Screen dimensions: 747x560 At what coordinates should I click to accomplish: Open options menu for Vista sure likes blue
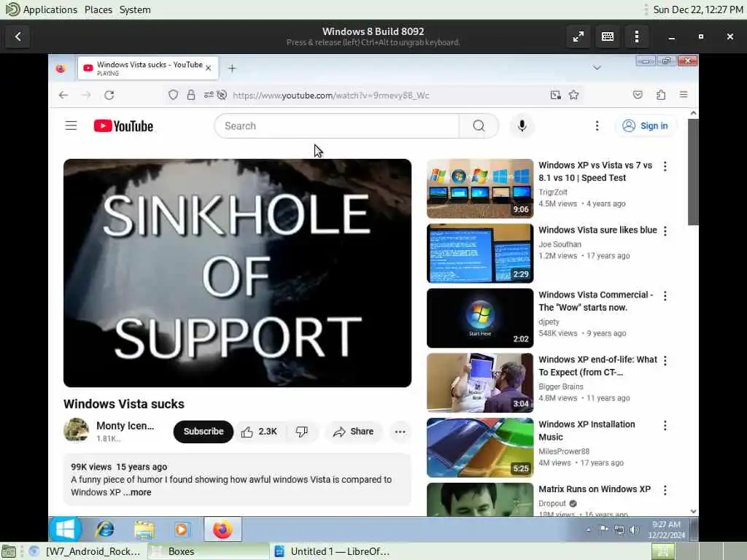point(665,231)
